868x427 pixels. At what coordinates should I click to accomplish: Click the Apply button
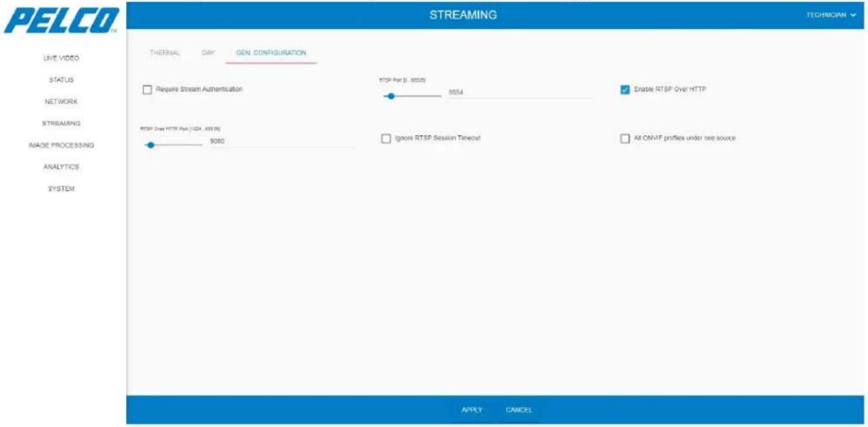coord(472,410)
